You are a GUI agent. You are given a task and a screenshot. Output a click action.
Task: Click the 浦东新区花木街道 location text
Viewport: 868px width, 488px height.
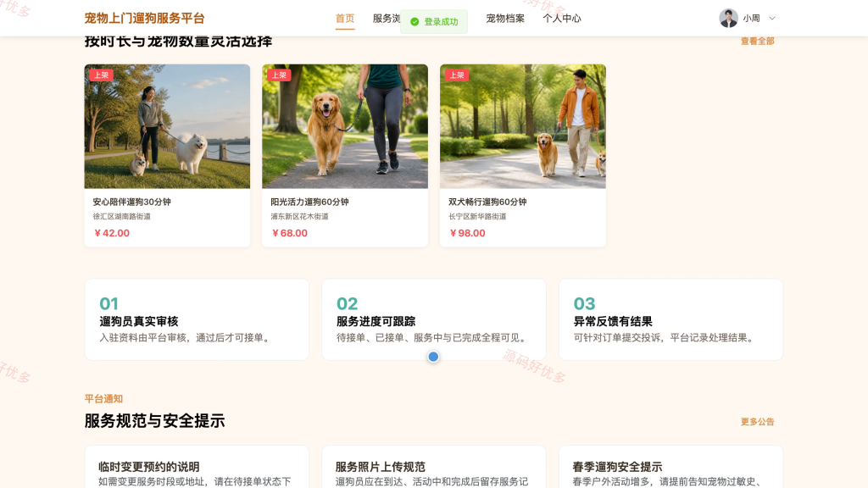pyautogui.click(x=299, y=216)
